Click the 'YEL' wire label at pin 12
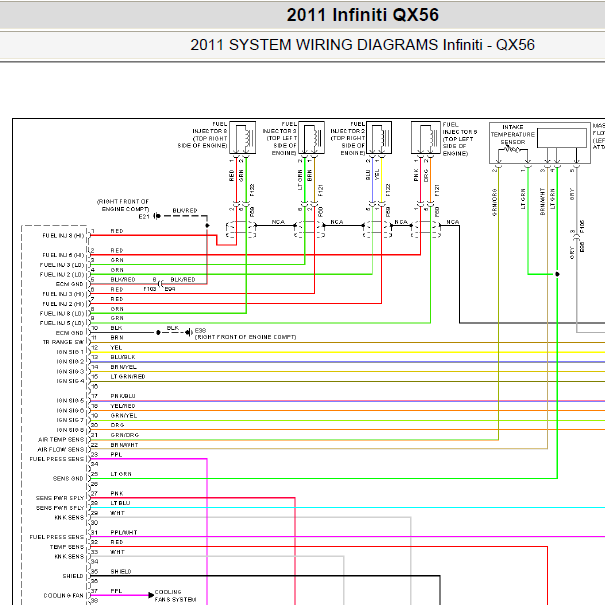This screenshot has width=605, height=605. click(x=116, y=348)
